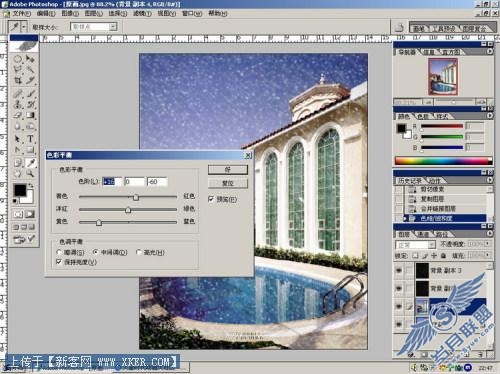Open the 不透明度 opacity arrow
Screen dimensions: 500x374
coord(488,244)
